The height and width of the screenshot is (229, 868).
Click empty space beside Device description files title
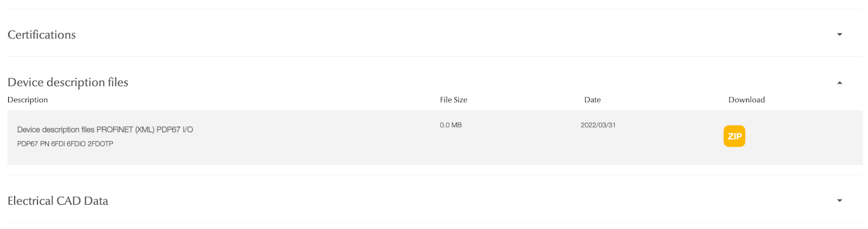coord(434,82)
